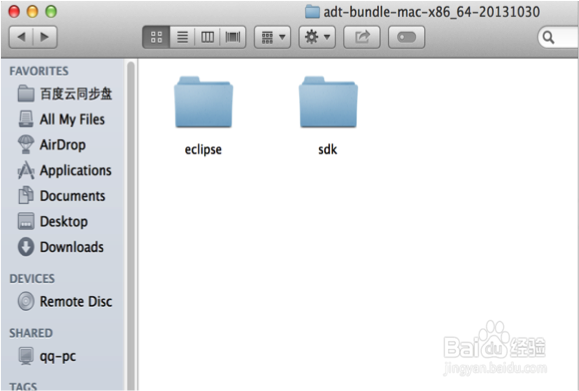The image size is (579, 391).
Task: Click the Edit Tags toolbar button
Action: click(407, 37)
